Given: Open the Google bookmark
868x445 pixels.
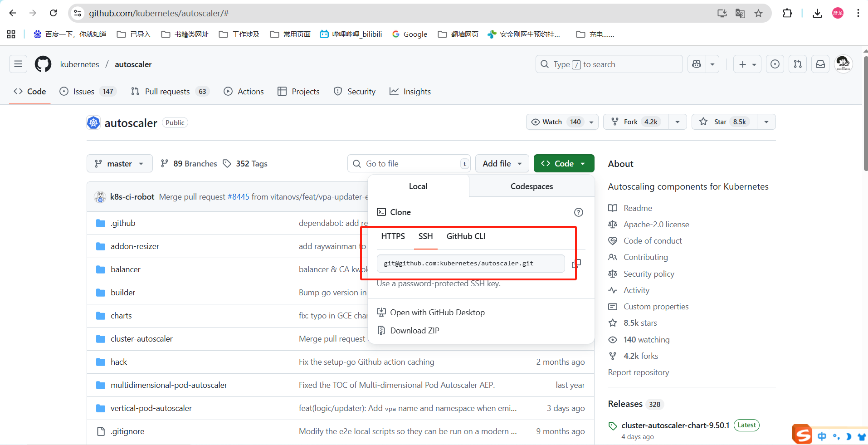Looking at the screenshot, I should click(x=410, y=34).
